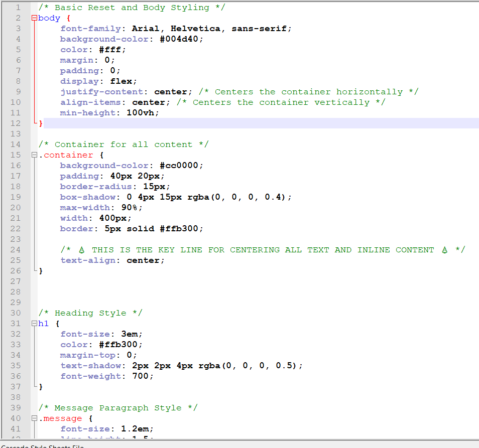Click the '100vh' value
The image size is (479, 448).
(x=141, y=113)
